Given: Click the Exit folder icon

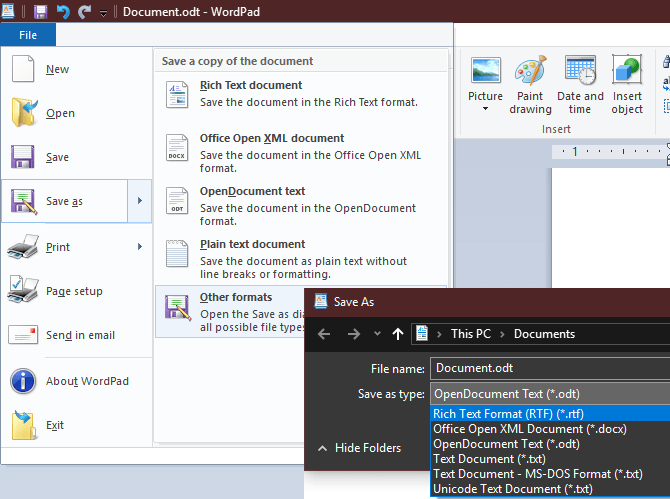Looking at the screenshot, I should pos(24,425).
